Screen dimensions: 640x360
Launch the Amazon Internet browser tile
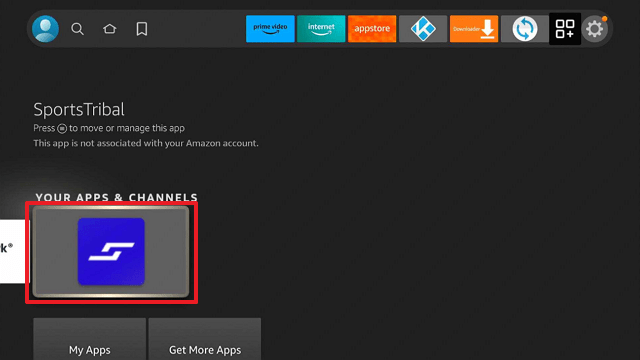[x=321, y=29]
